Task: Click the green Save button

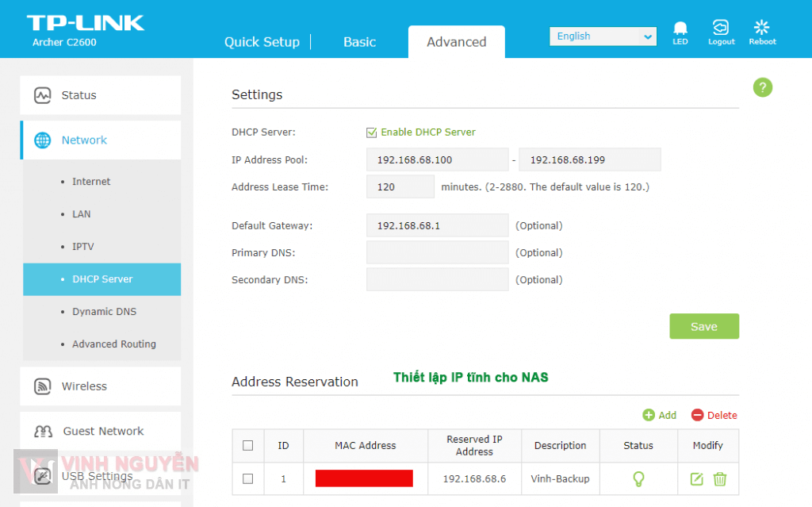Action: [x=703, y=326]
